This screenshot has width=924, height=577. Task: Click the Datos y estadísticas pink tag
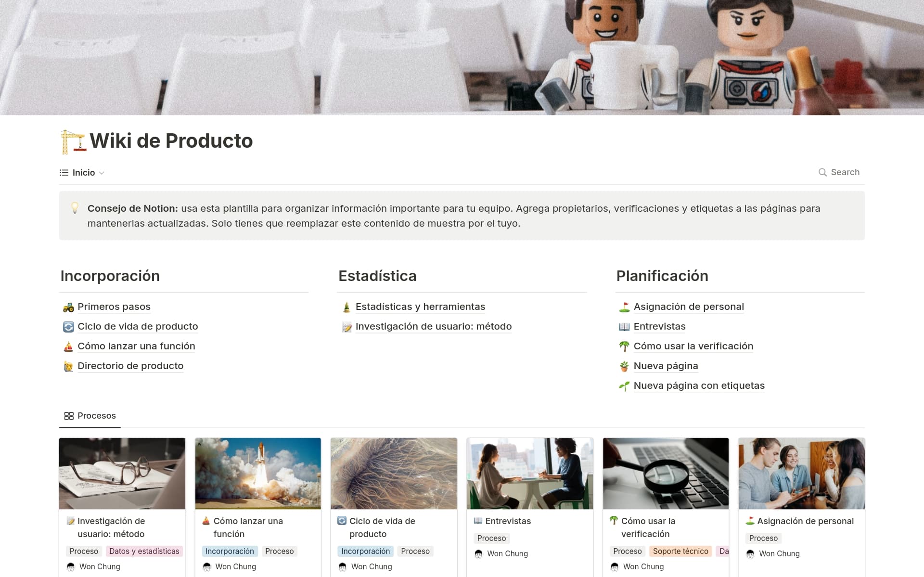(x=144, y=551)
